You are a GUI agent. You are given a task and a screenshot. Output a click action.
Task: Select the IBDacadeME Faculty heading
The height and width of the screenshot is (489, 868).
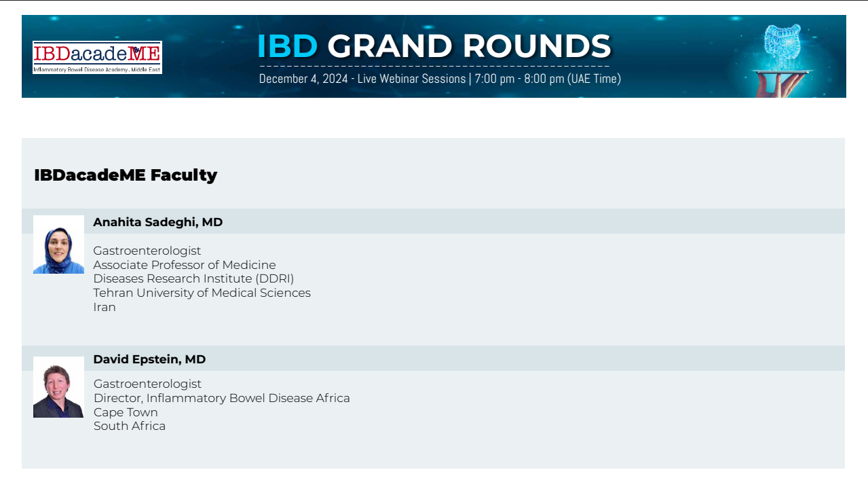pos(126,175)
